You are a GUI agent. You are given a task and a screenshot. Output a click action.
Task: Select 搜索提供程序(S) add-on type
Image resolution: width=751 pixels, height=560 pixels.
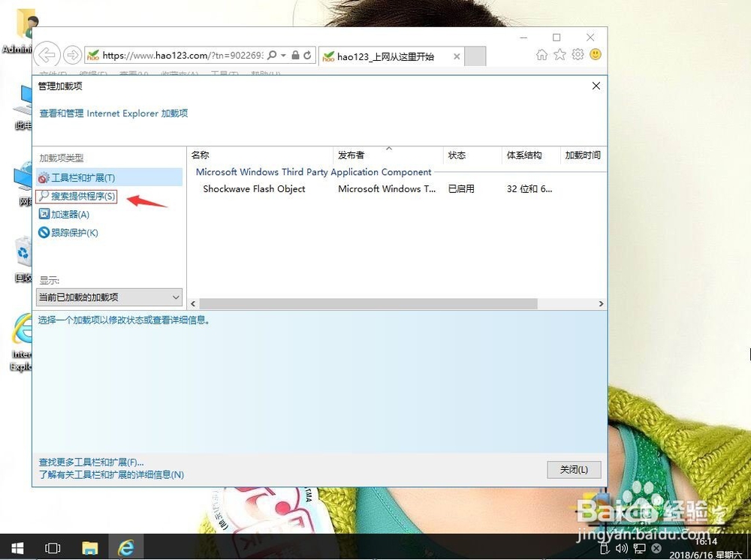(x=77, y=196)
